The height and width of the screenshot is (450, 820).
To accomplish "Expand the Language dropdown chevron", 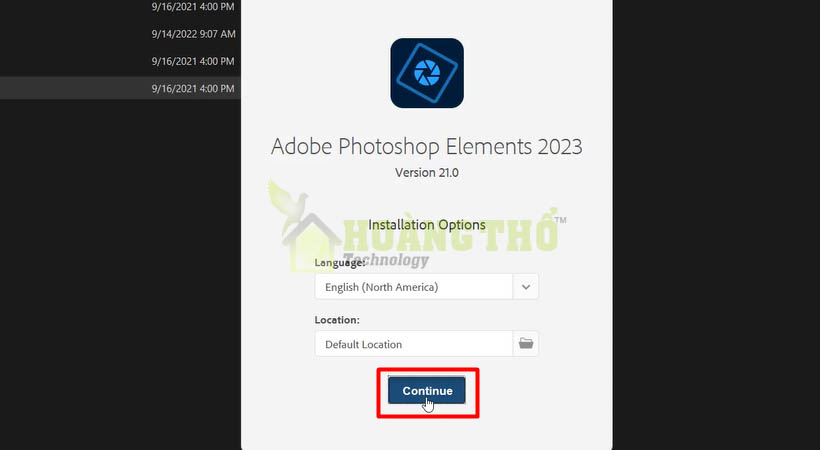I will (x=526, y=287).
